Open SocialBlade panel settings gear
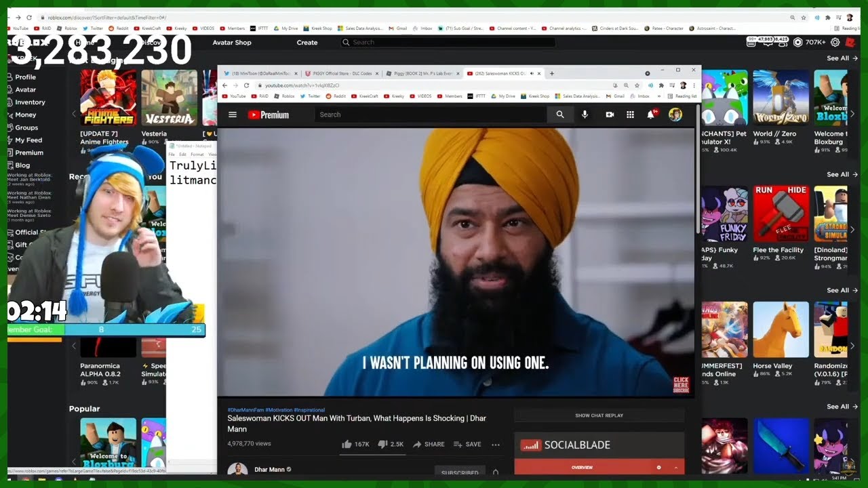Viewport: 868px width, 488px height. [658, 468]
